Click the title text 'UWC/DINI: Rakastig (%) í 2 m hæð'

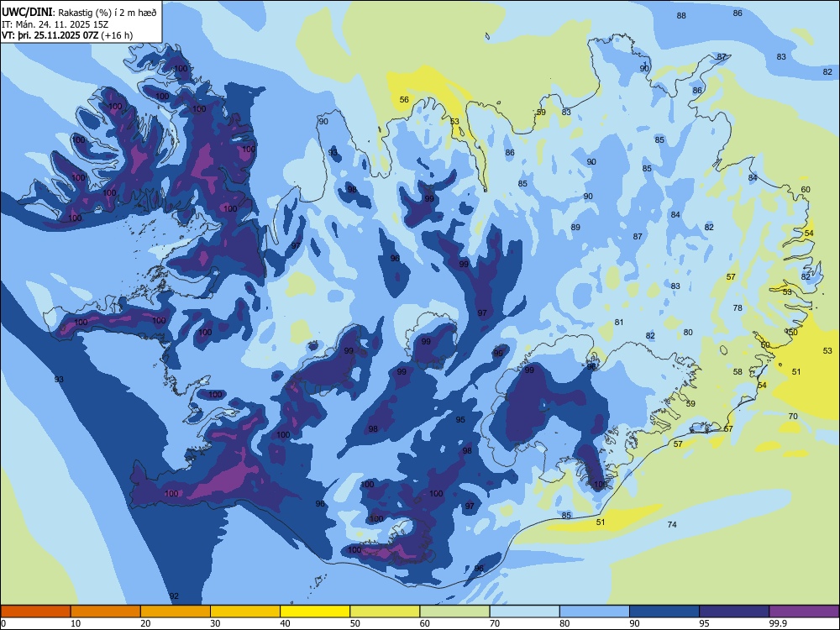[x=79, y=13]
